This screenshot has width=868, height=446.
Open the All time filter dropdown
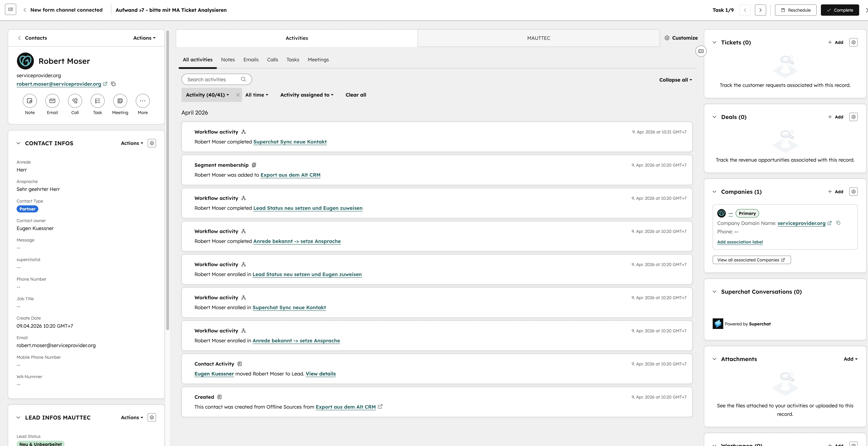257,95
